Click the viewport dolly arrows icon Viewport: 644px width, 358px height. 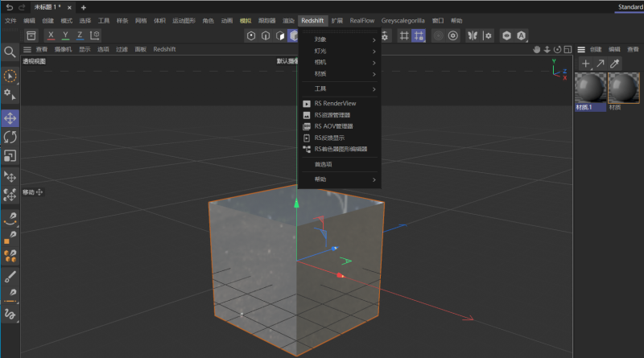tap(547, 49)
